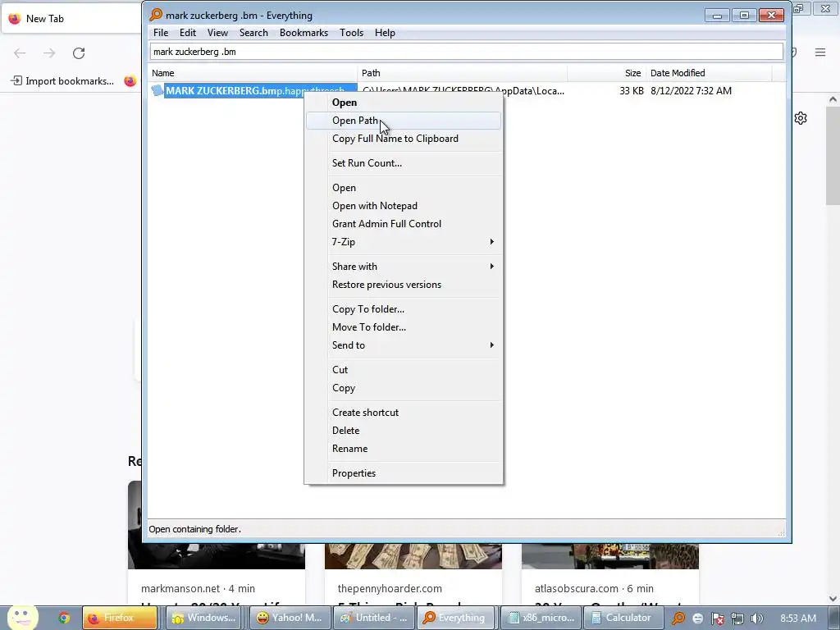
Task: Click the network tray icon
Action: tap(737, 619)
